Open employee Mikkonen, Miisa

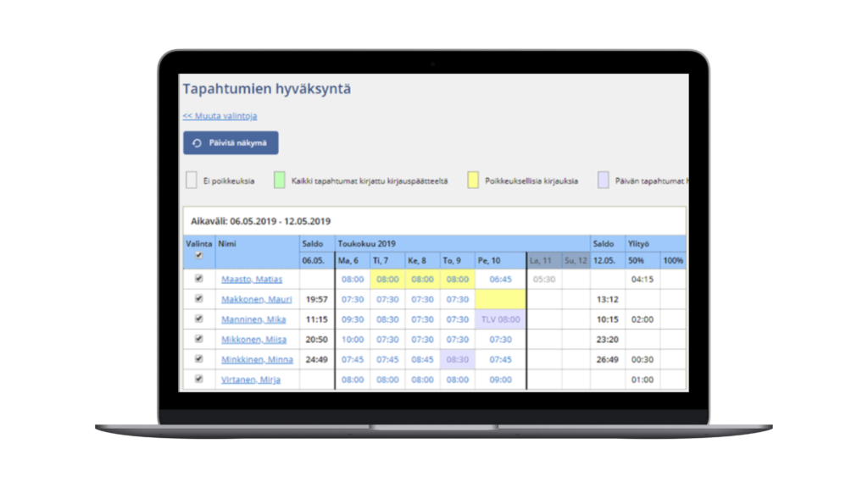point(254,339)
